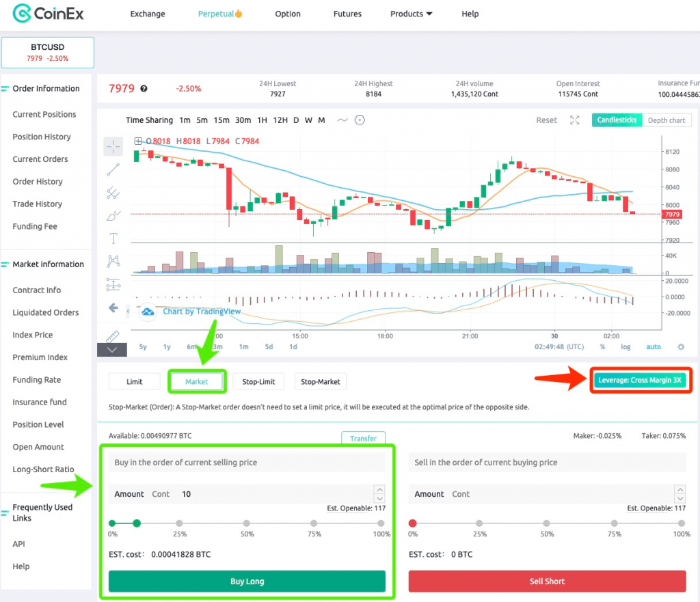
Task: Open the chart indicators icon
Action: click(x=342, y=120)
